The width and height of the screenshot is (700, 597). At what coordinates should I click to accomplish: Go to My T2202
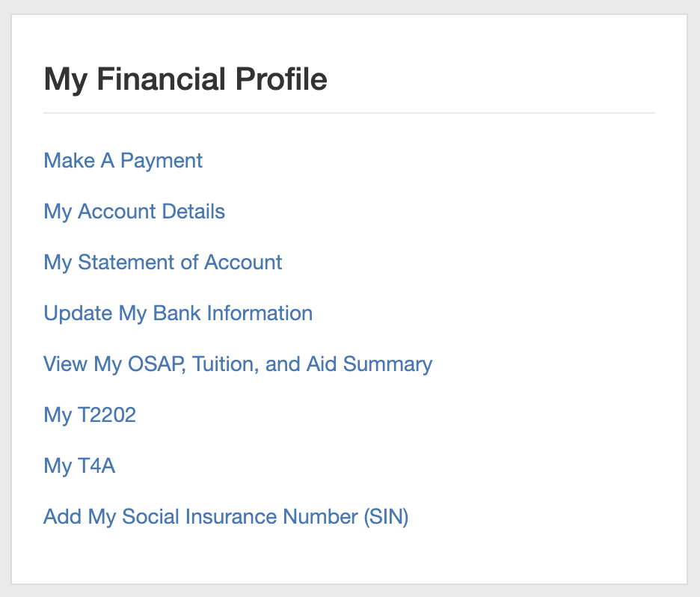90,415
